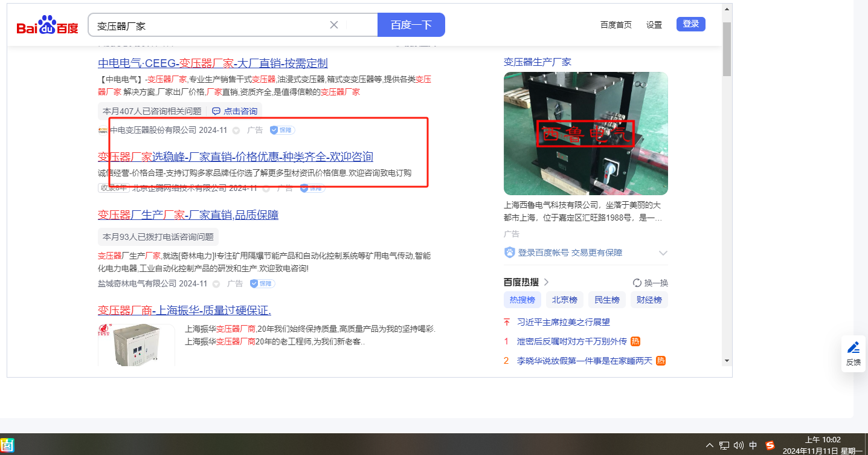Click the 换一换 refresh icon
The image size is (868, 455).
point(637,283)
